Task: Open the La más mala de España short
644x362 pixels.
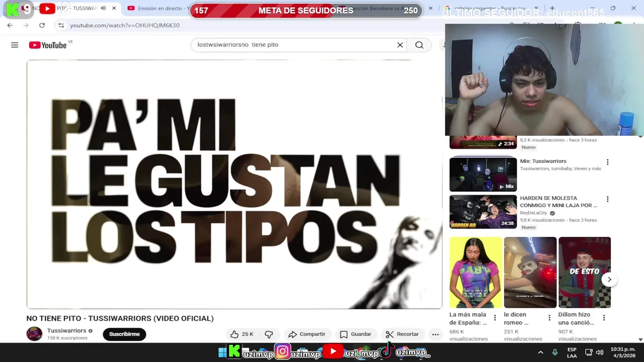Action: point(475,273)
